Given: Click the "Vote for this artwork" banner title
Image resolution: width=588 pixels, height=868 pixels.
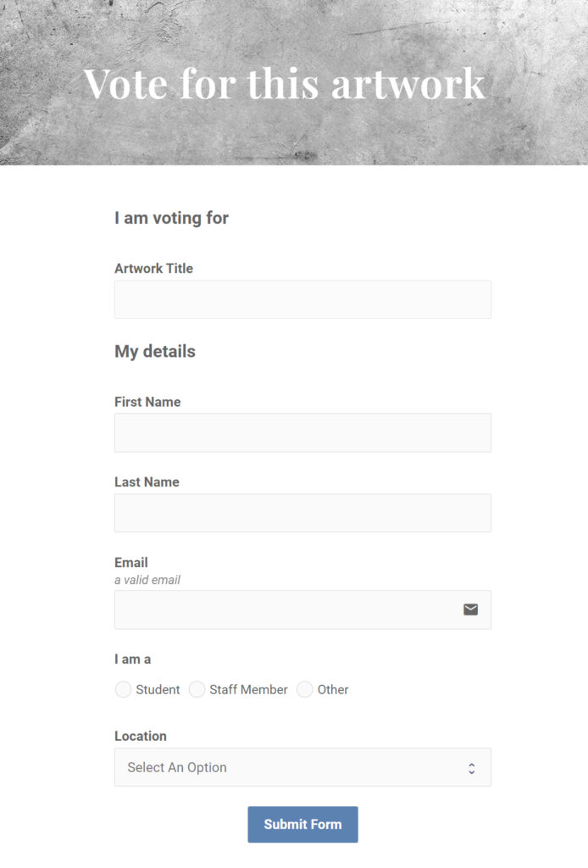Looking at the screenshot, I should (284, 84).
